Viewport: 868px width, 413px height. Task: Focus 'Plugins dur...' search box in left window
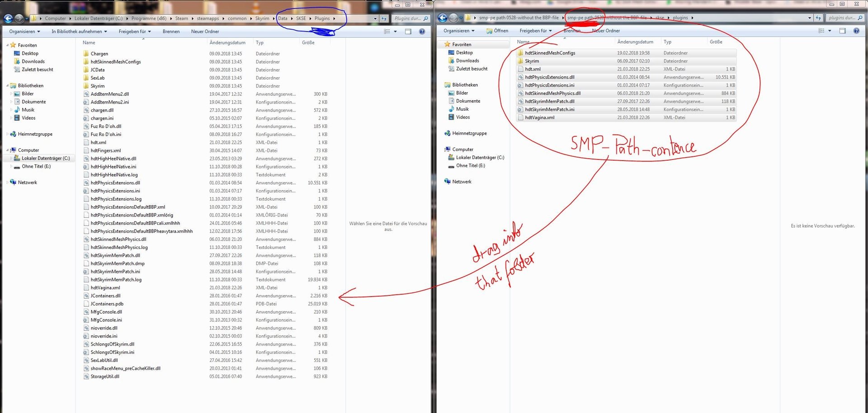411,19
